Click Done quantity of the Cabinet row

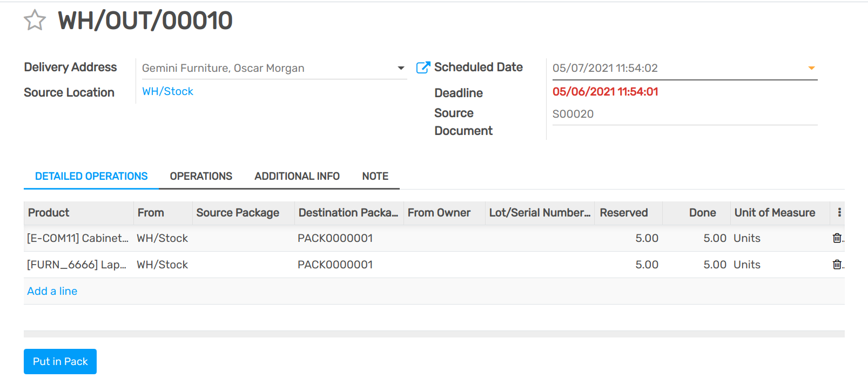click(714, 238)
